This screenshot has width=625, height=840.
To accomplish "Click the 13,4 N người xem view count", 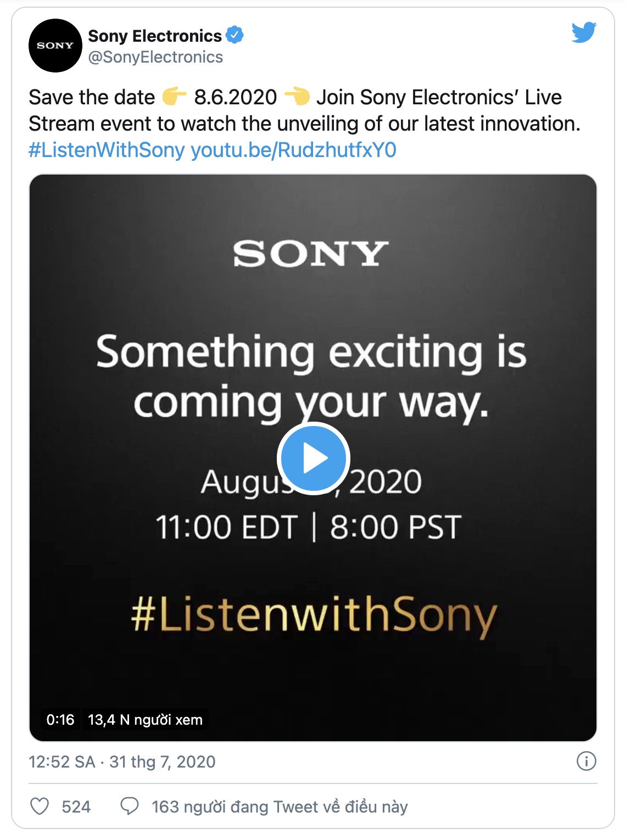I will [x=145, y=720].
